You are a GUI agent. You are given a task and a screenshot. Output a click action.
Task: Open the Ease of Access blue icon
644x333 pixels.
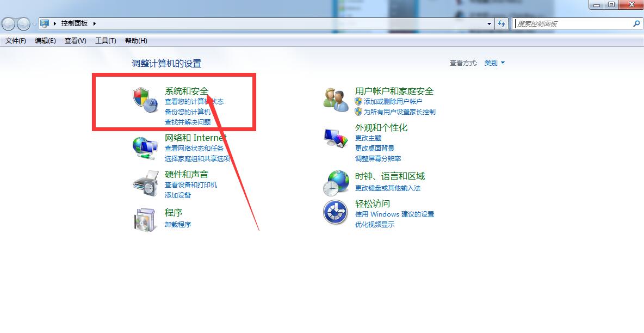pos(336,212)
